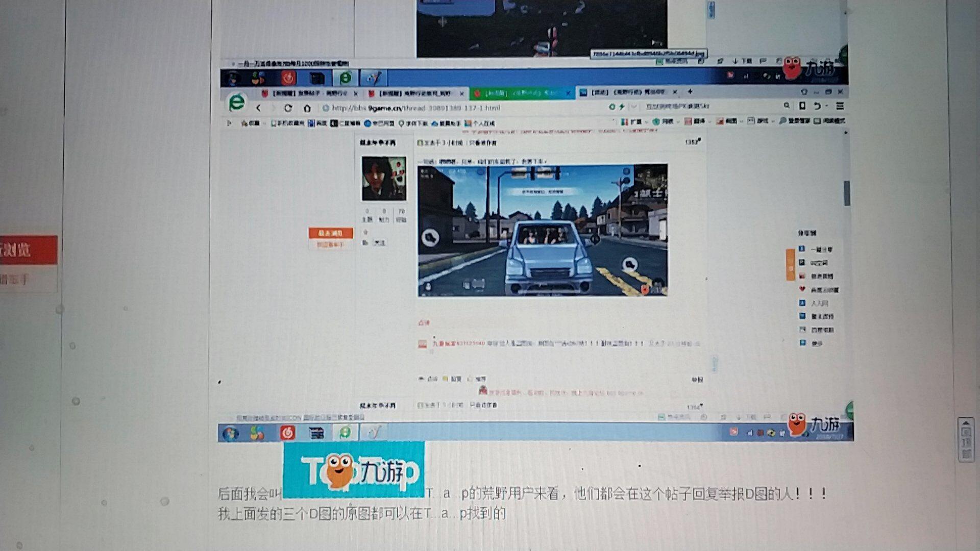980x551 pixels.
Task: Share to 新浪微博 from the share list
Action: [816, 276]
